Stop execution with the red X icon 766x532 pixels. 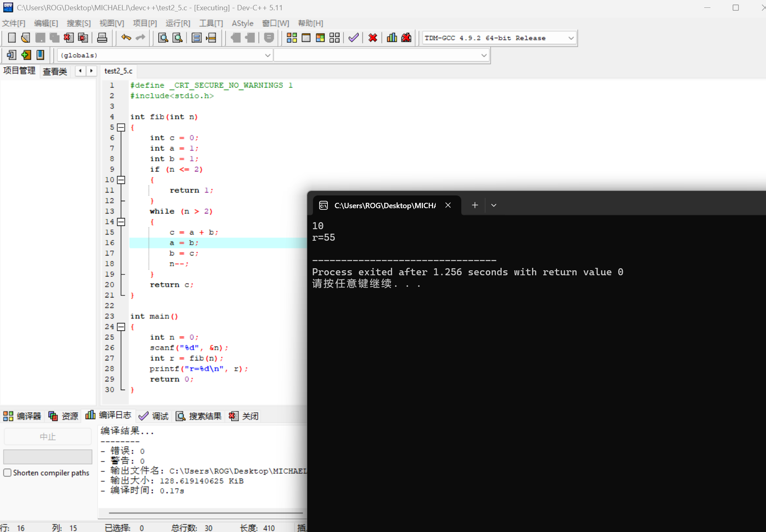[x=373, y=38]
